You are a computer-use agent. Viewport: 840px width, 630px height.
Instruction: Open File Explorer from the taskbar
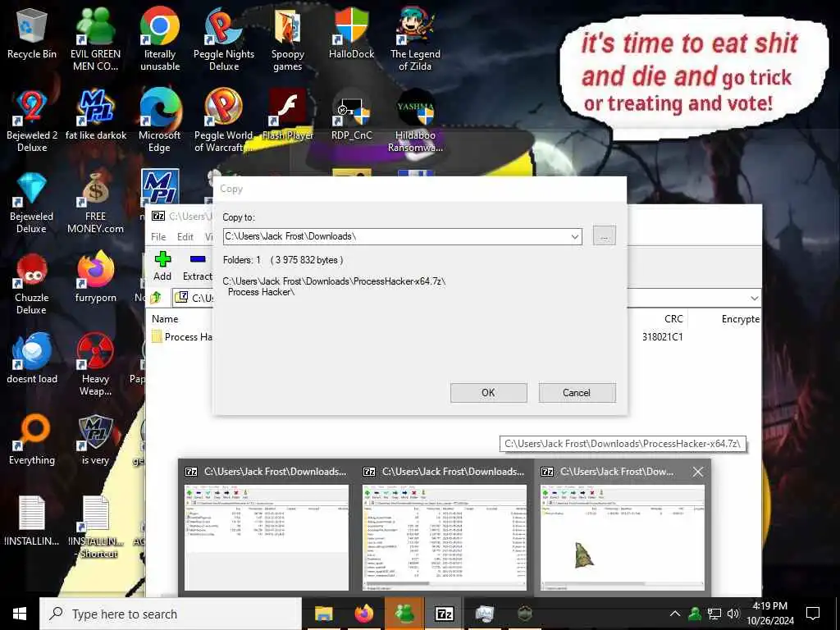[x=323, y=614]
